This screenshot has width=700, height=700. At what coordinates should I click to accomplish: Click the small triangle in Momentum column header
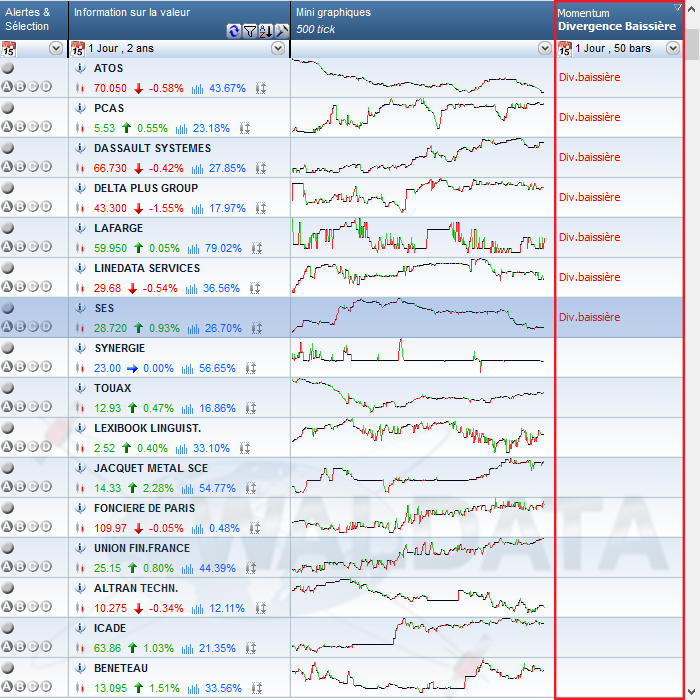[678, 7]
